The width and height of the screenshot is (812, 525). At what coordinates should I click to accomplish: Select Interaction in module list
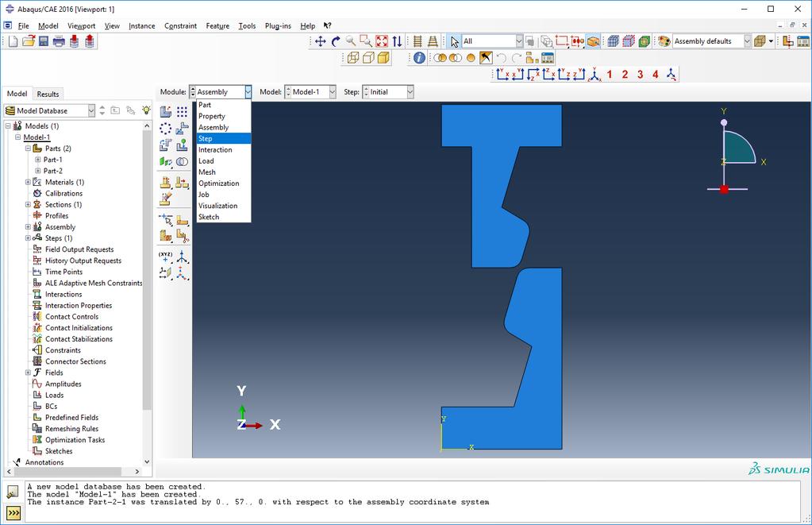pyautogui.click(x=224, y=150)
